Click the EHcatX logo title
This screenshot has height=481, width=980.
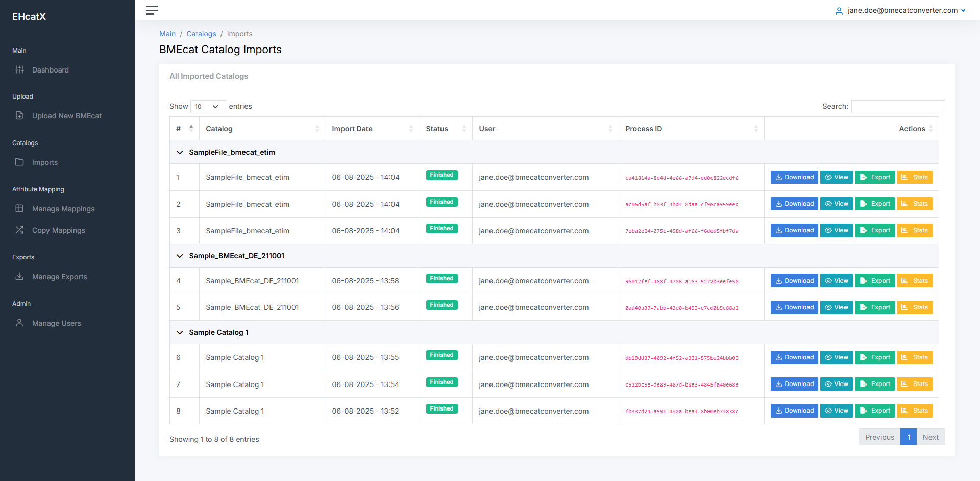tap(29, 17)
